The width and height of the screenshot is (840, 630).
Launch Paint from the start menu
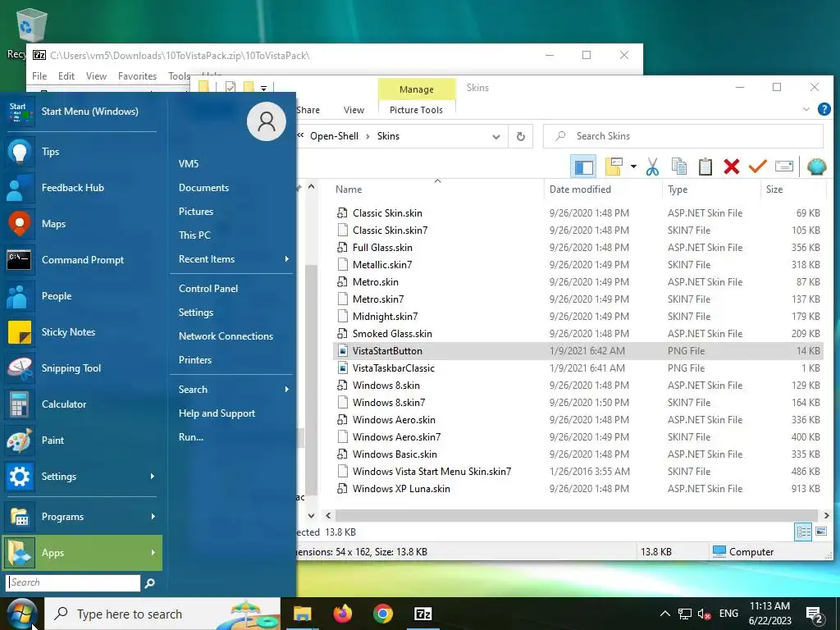pos(82,441)
